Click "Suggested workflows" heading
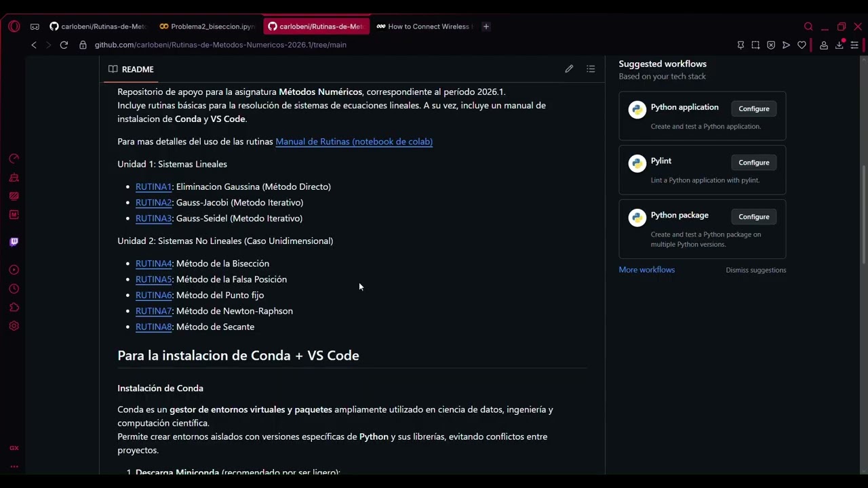The height and width of the screenshot is (488, 868). (x=663, y=64)
